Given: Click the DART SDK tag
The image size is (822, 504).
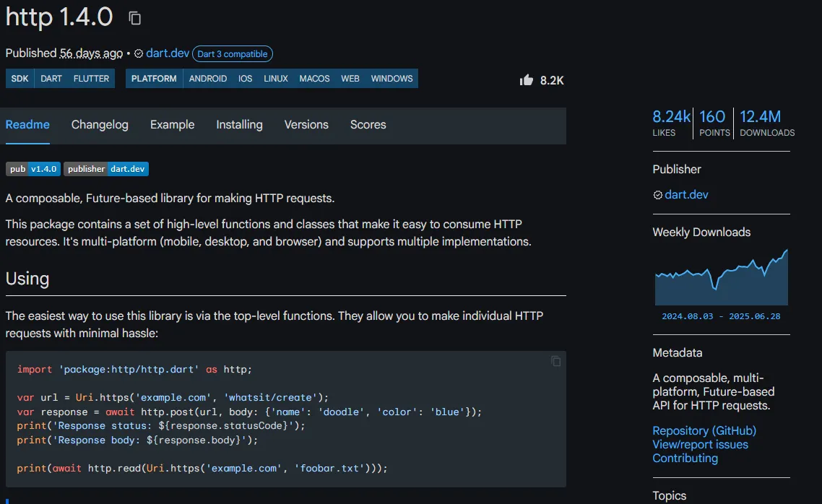Looking at the screenshot, I should (x=51, y=79).
